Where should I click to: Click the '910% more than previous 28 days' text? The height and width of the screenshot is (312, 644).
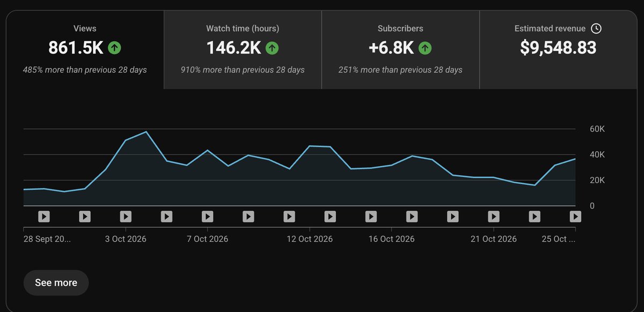243,70
